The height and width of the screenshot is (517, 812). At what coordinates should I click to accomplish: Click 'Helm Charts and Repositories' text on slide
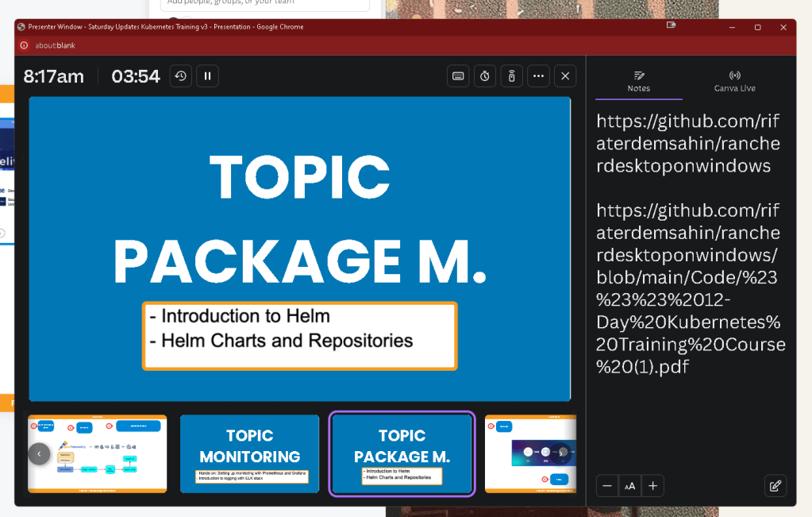(x=287, y=341)
